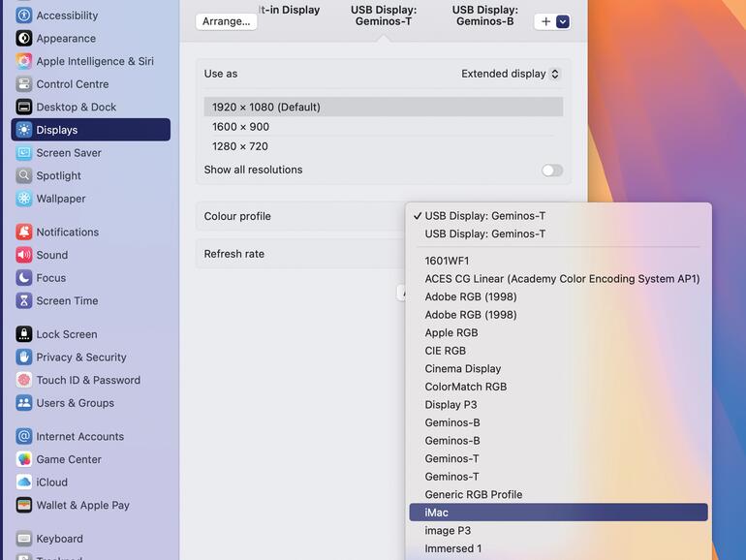Click the Keyboard icon in sidebar

[24, 539]
